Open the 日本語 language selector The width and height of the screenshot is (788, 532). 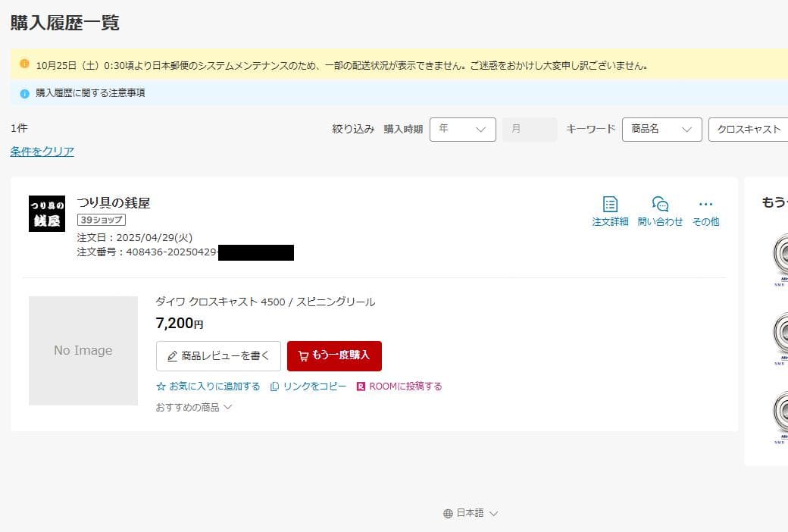pos(471,513)
